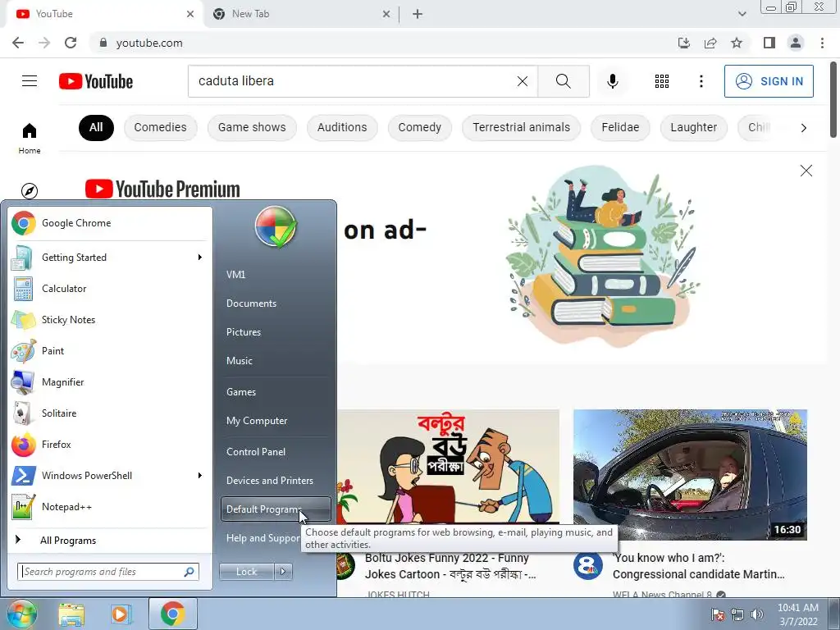Go to Home in the YouTube sidebar
Screen dimensions: 840x630
tap(30, 138)
